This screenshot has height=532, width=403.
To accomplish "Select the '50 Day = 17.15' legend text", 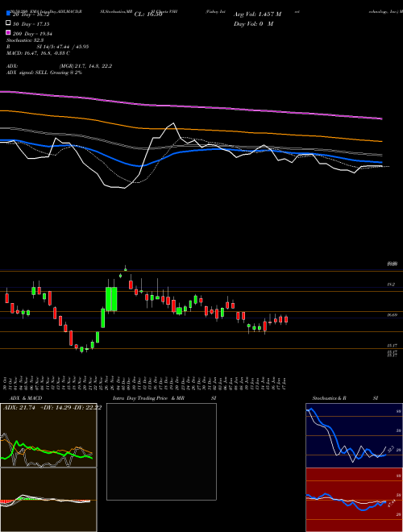I will [32, 24].
